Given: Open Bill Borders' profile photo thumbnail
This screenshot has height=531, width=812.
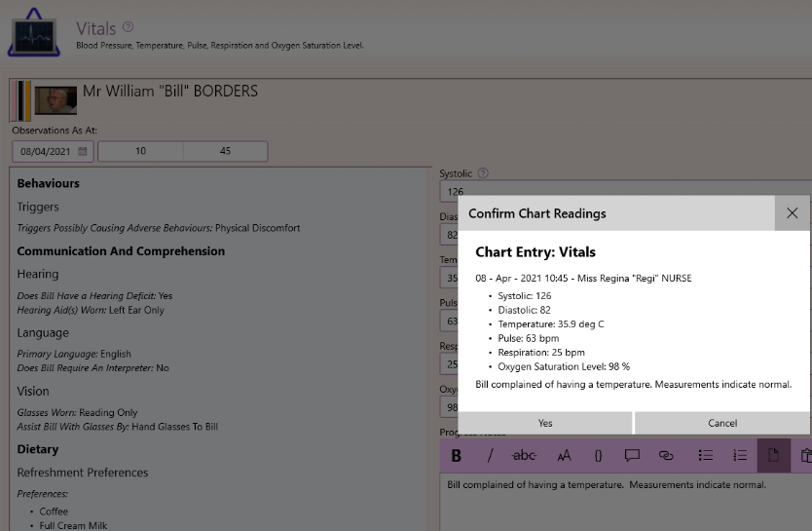Looking at the screenshot, I should pos(55,100).
